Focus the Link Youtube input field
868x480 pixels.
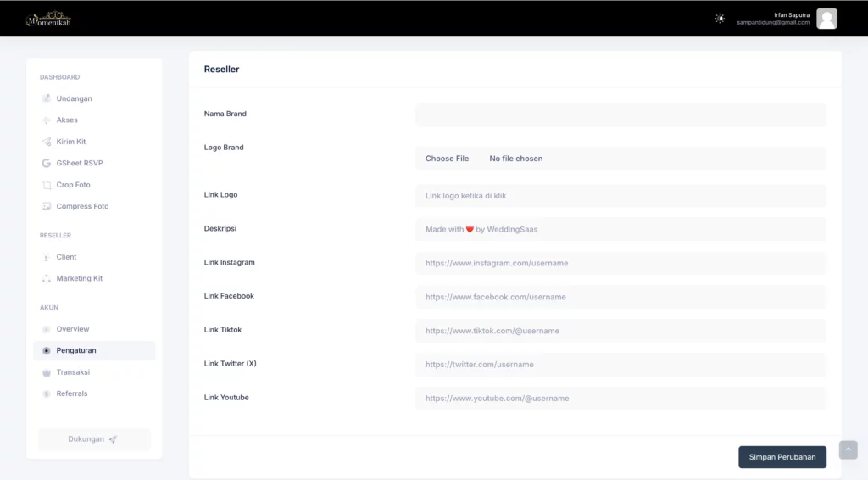point(620,398)
